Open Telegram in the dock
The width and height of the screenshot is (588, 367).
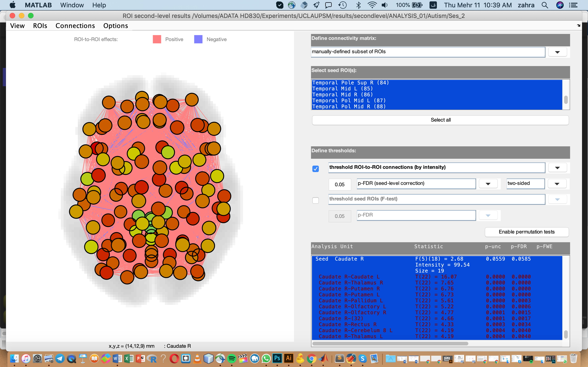[60, 359]
